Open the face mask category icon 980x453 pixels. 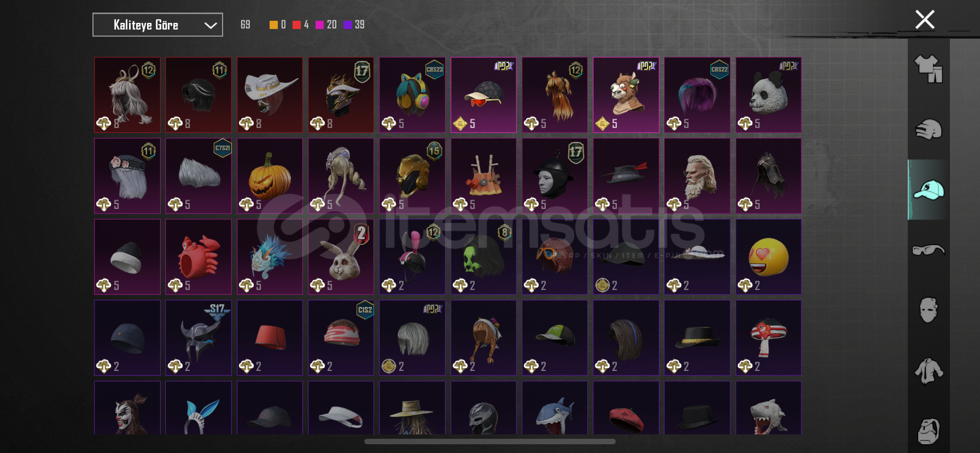coord(929,310)
